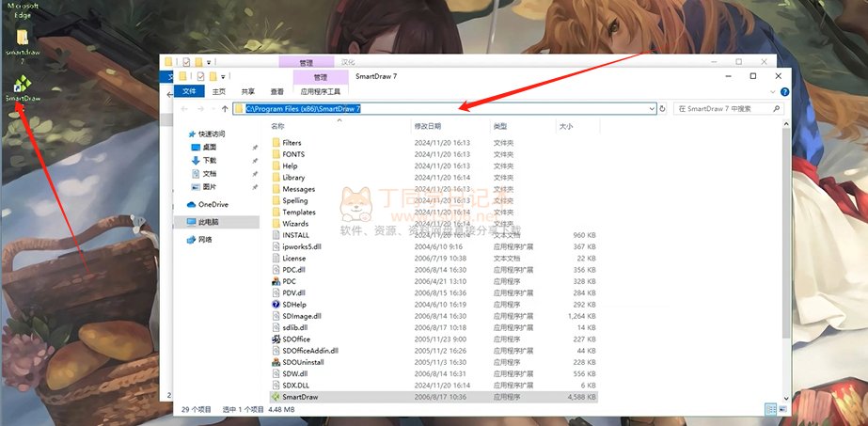Open the address bar history dropdown
The width and height of the screenshot is (868, 426).
click(652, 109)
